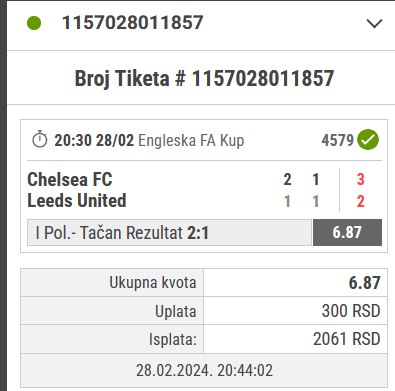The width and height of the screenshot is (395, 391).
Task: Click match code 4579
Action: pyautogui.click(x=337, y=140)
